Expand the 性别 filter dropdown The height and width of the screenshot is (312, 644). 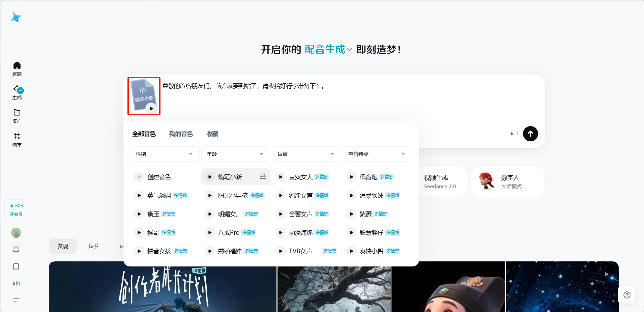(x=165, y=154)
